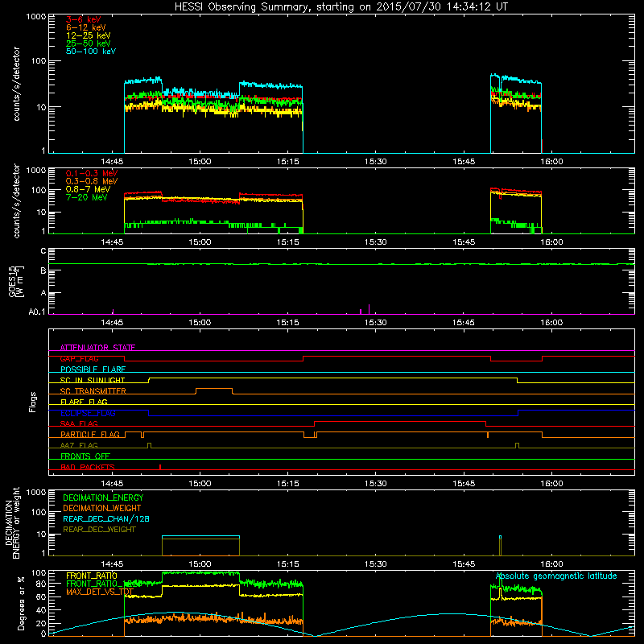Click the FRONTS_OFF flag label

click(x=85, y=456)
